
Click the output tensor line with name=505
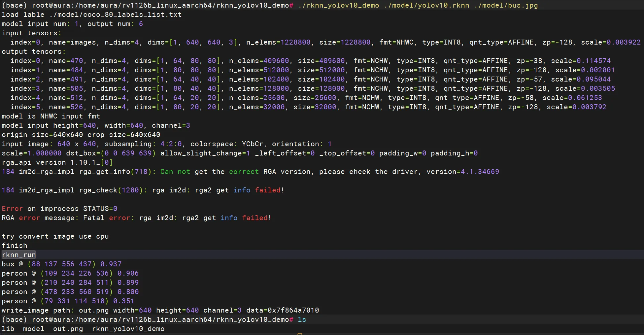pyautogui.click(x=313, y=88)
